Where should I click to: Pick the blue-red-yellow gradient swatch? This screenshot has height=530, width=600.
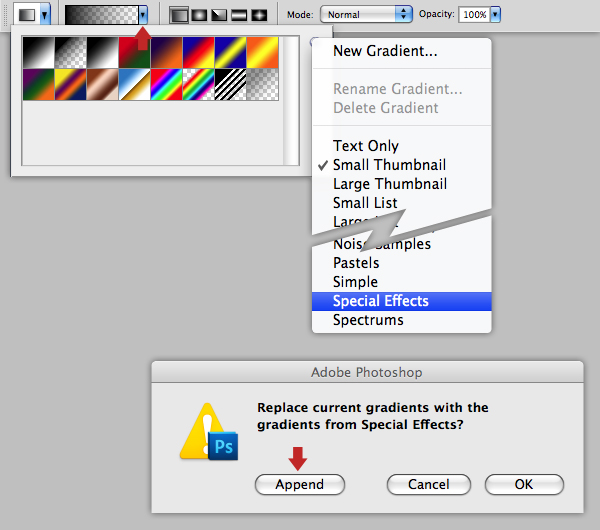[x=199, y=53]
